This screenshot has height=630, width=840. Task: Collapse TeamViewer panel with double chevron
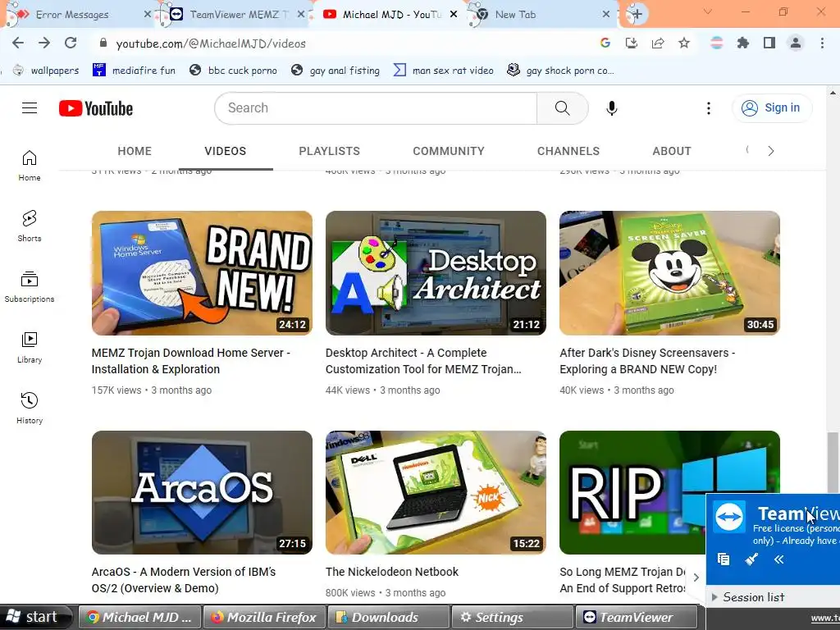coord(779,559)
